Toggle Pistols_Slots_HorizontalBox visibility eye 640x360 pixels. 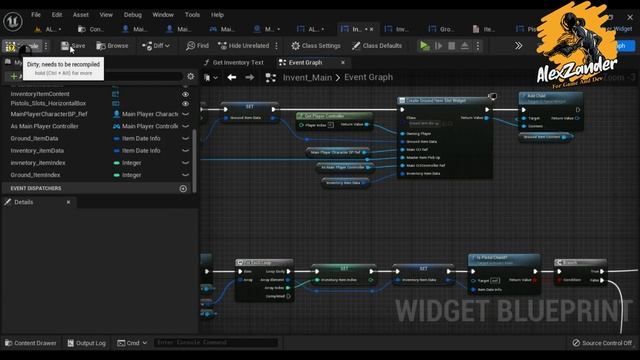click(185, 104)
